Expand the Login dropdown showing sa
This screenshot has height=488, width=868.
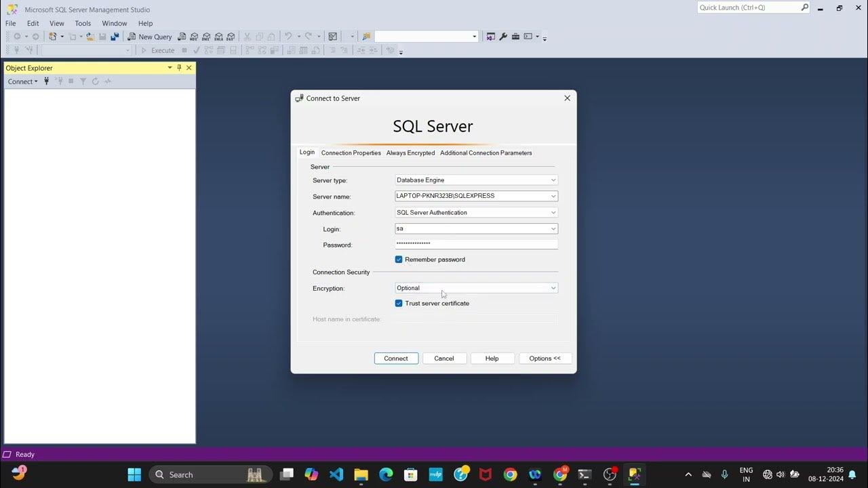point(553,229)
